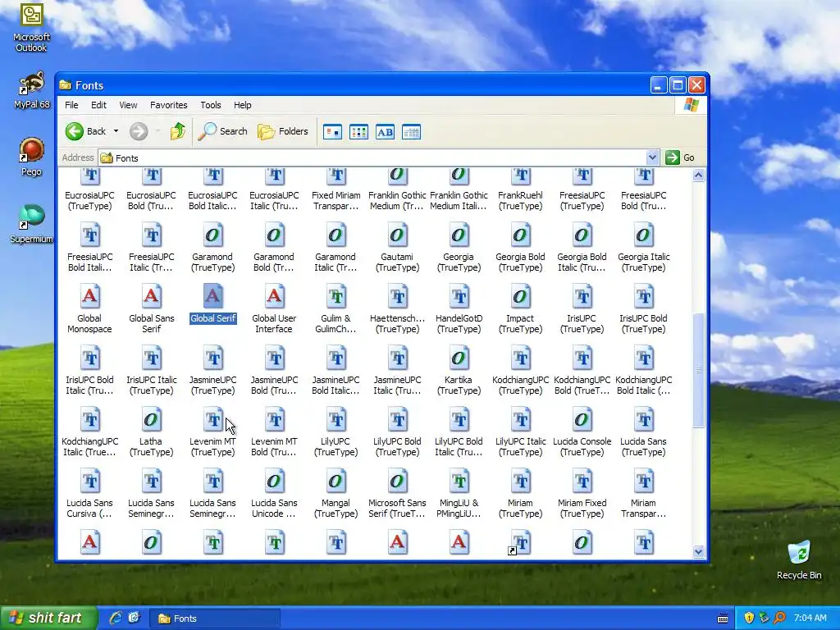Open the Tools menu
This screenshot has width=840, height=630.
(x=211, y=105)
